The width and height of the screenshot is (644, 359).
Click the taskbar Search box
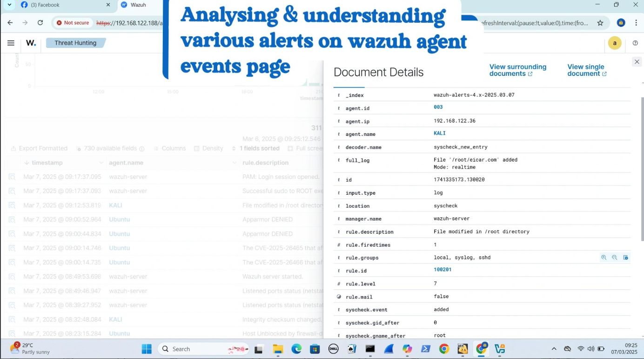pos(204,349)
